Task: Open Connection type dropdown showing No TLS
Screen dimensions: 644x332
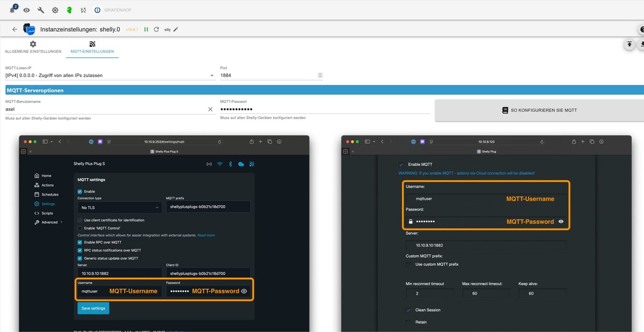Action: pyautogui.click(x=120, y=207)
